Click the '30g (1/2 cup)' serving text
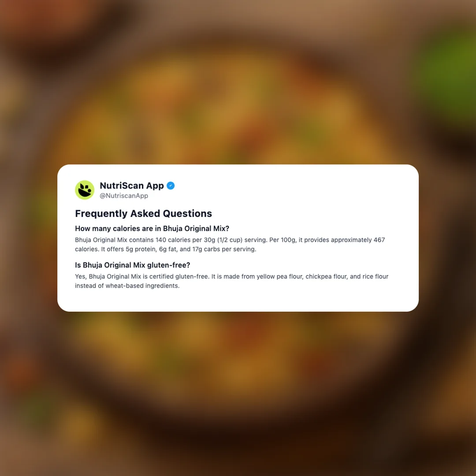The height and width of the screenshot is (476, 476). pos(223,240)
